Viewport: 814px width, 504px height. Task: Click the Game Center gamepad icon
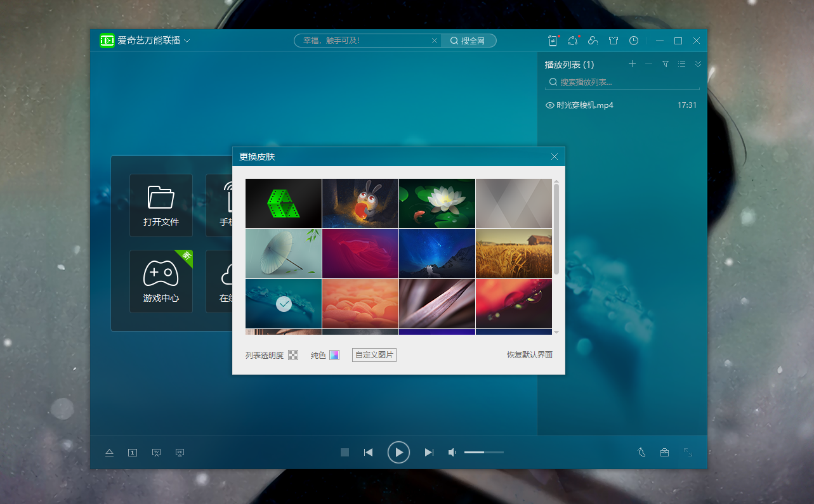[161, 273]
